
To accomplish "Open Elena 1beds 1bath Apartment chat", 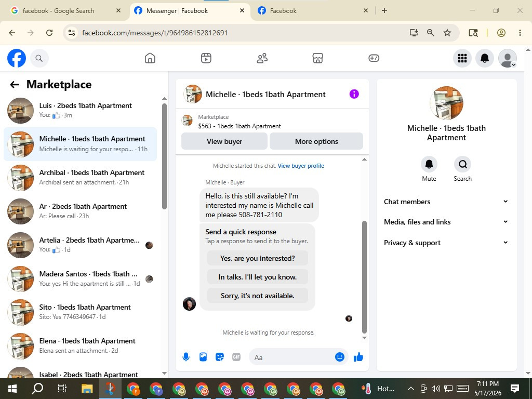I will point(81,345).
